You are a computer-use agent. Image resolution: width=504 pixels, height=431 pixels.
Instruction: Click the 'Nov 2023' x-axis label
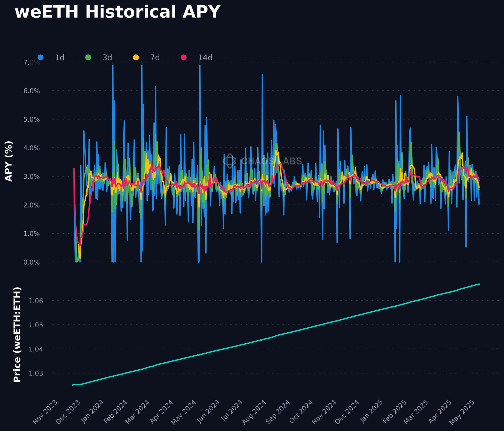click(45, 412)
